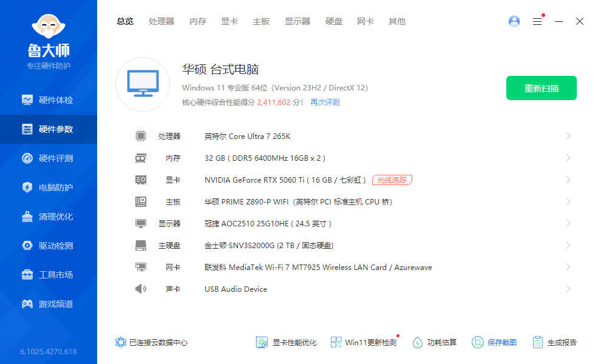Open 硬件体检 in sidebar

(x=49, y=100)
